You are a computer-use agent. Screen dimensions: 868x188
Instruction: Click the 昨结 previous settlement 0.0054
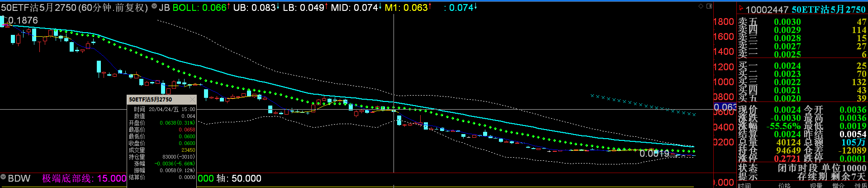click(x=853, y=134)
